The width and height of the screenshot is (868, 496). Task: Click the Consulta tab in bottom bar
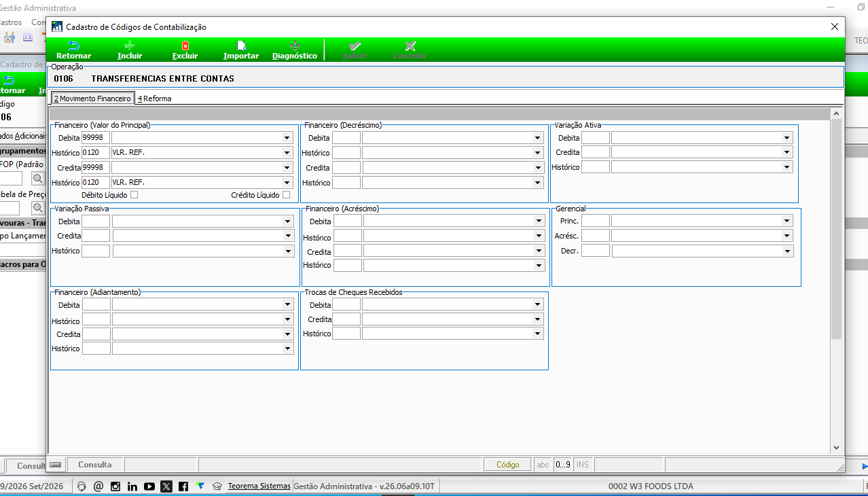94,465
